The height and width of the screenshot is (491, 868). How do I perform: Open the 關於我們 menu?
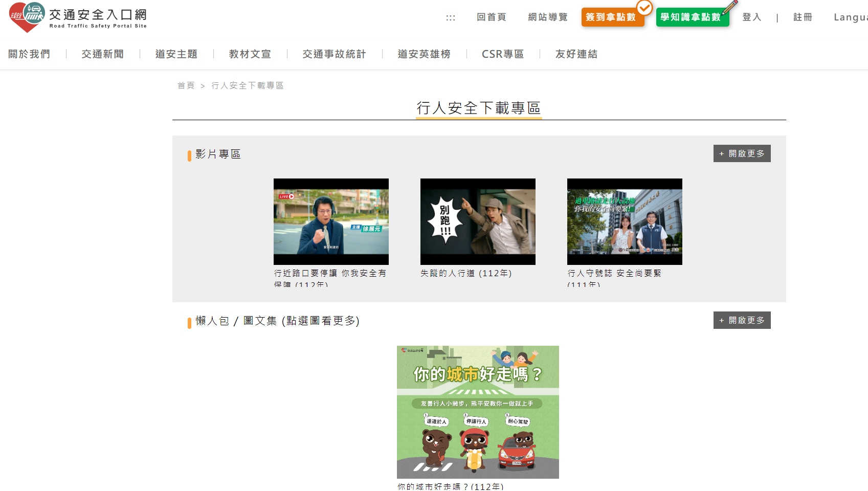click(x=29, y=54)
